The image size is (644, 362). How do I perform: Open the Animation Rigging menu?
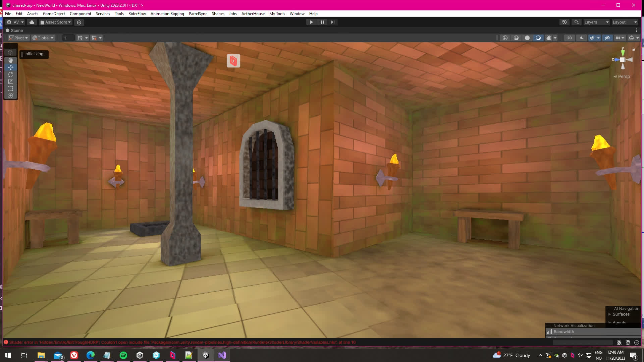[x=167, y=14]
